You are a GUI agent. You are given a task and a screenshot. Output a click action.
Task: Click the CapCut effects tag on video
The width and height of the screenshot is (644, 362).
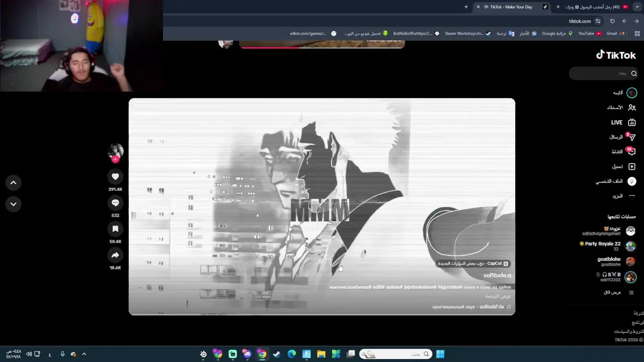(x=473, y=263)
